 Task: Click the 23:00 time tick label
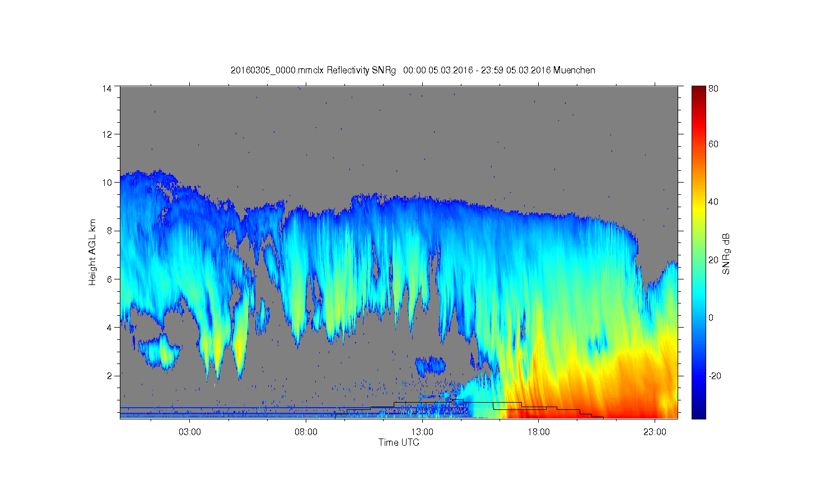(x=655, y=432)
